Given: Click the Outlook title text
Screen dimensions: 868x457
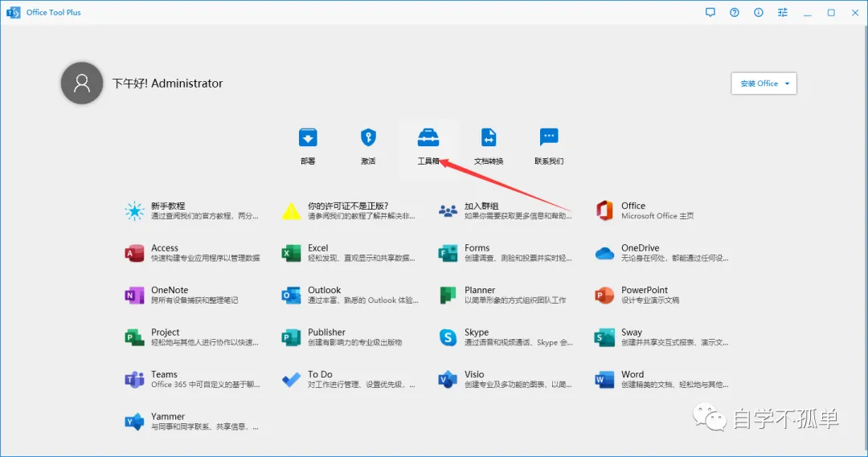Looking at the screenshot, I should click(325, 290).
